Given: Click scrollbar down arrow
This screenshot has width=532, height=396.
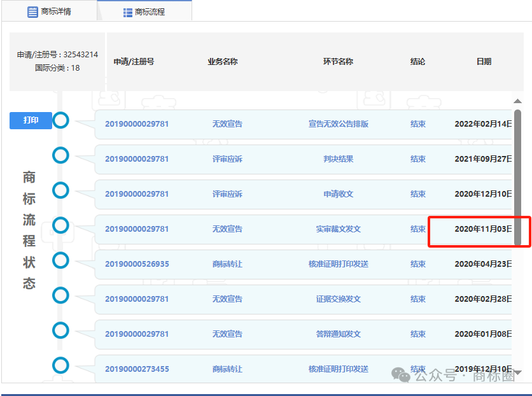Looking at the screenshot, I should coord(517,372).
